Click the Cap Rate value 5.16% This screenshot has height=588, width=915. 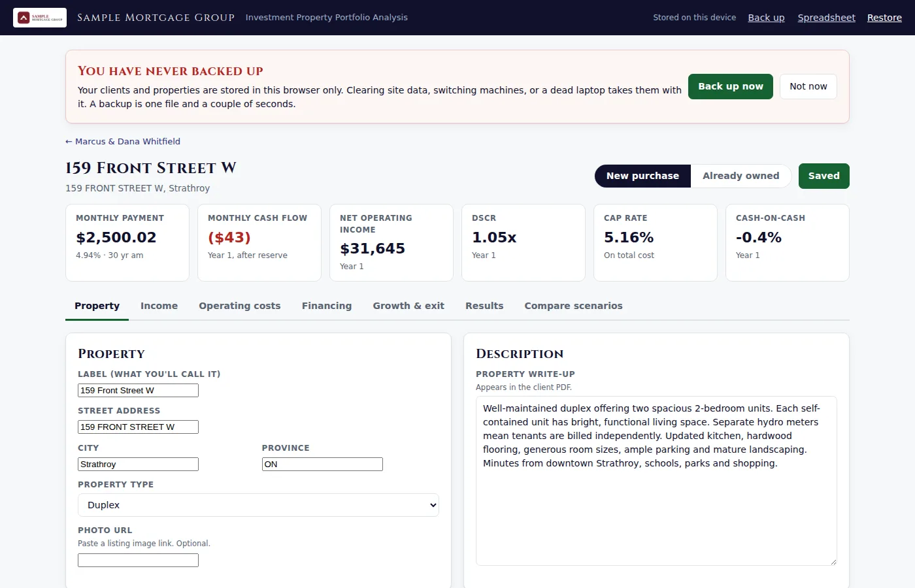(629, 237)
